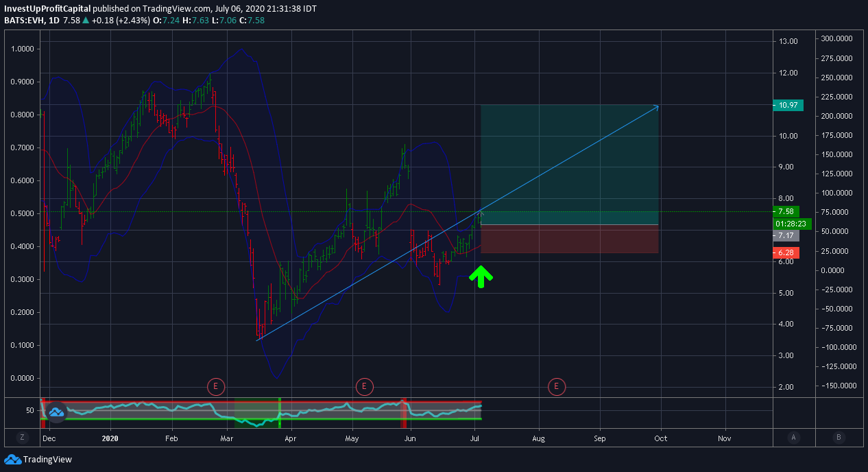Click the 2020 label on time axis
Screen dimensions: 868x472
[x=110, y=438]
